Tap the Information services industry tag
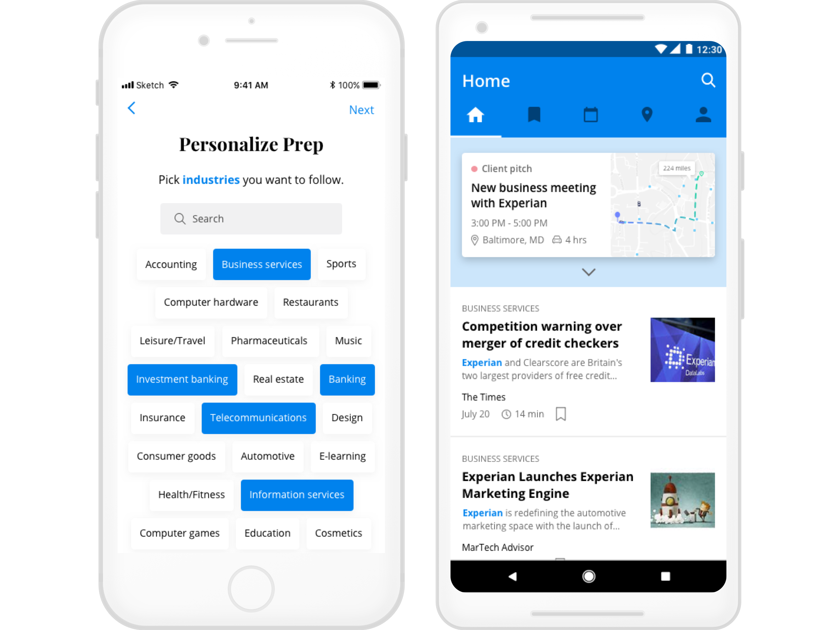Screen dimensions: 840x630 coord(297,495)
